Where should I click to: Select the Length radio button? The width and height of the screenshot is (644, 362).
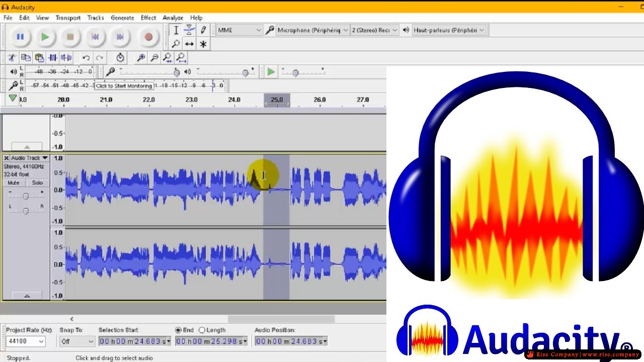click(202, 330)
